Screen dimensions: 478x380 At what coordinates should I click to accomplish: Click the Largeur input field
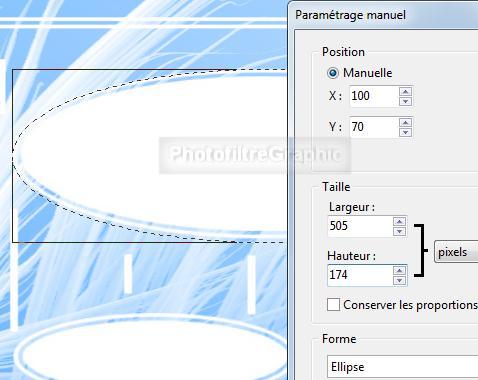(360, 226)
